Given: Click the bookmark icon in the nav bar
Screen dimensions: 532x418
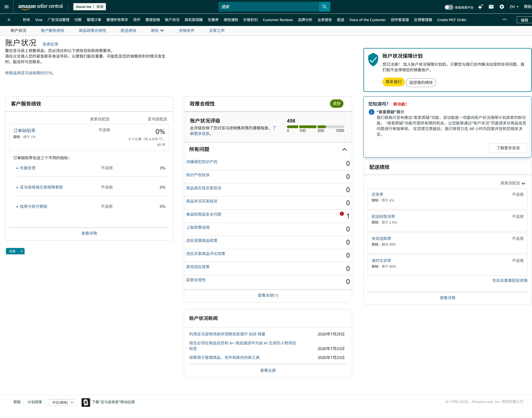Looking at the screenshot, I should coord(9,20).
